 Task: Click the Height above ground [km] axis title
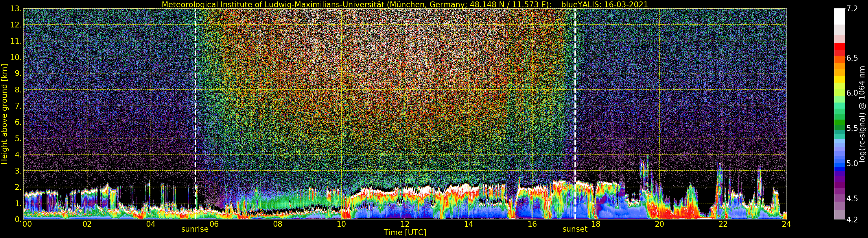[x=4, y=114]
